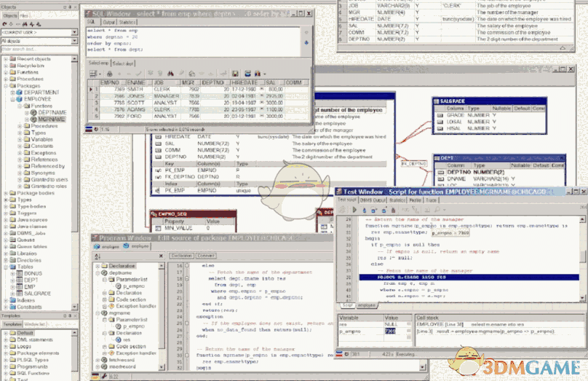Open Trace tab in Test Window
Image resolution: width=588 pixels, height=381 pixels.
(432, 200)
